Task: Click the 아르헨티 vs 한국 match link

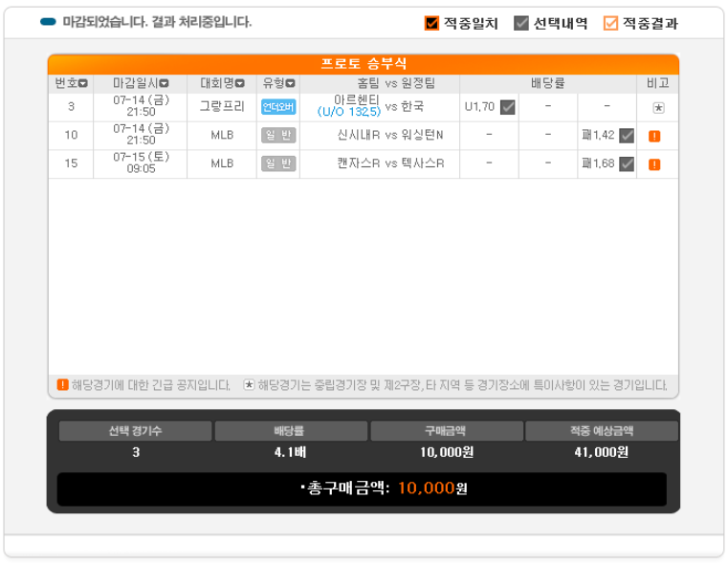Action: coord(370,106)
